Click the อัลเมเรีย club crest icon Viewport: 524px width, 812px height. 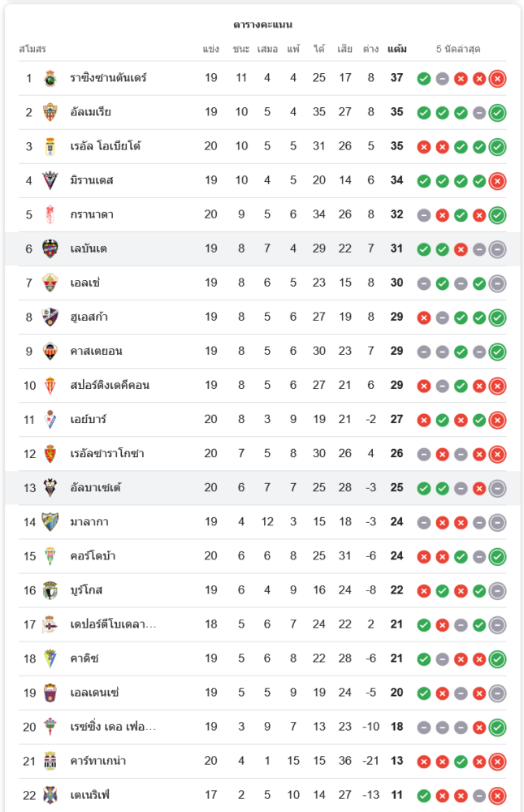(50, 113)
